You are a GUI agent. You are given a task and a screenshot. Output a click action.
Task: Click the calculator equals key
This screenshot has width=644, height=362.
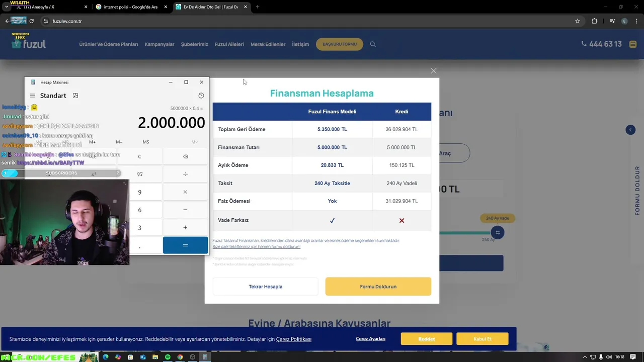(185, 245)
